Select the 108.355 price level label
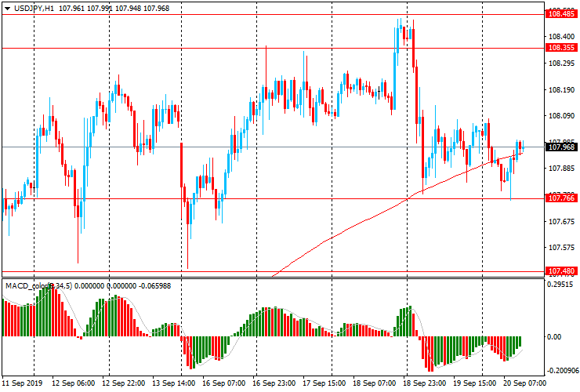 pyautogui.click(x=562, y=48)
